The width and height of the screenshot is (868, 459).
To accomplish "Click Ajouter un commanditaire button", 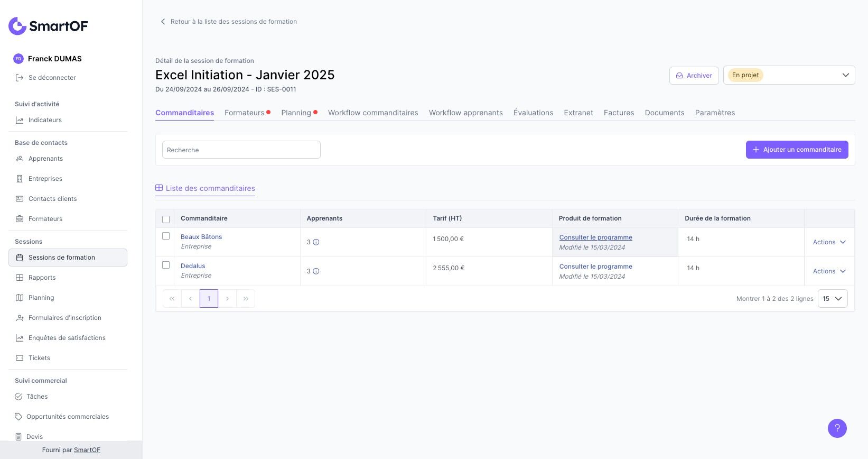I will [797, 150].
